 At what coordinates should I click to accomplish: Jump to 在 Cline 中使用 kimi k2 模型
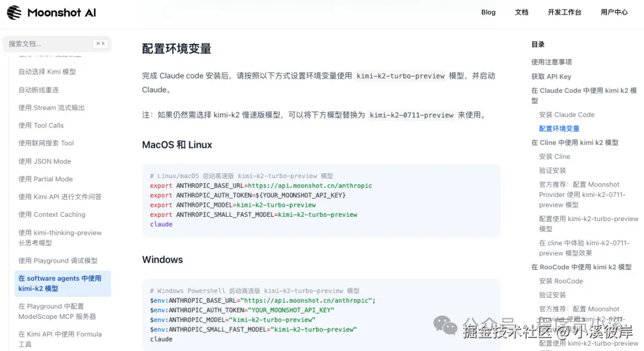point(575,142)
